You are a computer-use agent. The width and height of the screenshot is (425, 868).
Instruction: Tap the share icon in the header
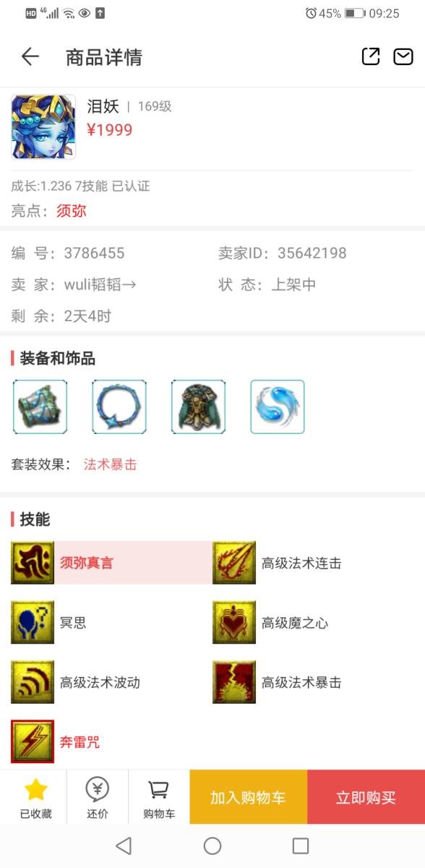[x=371, y=56]
